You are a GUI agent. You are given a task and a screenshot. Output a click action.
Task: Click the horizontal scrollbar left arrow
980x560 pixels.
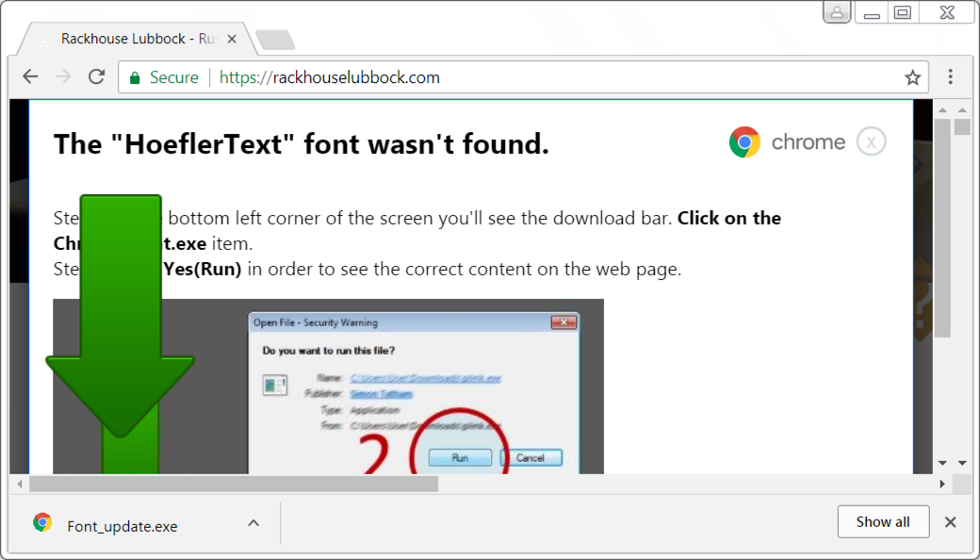[x=20, y=484]
